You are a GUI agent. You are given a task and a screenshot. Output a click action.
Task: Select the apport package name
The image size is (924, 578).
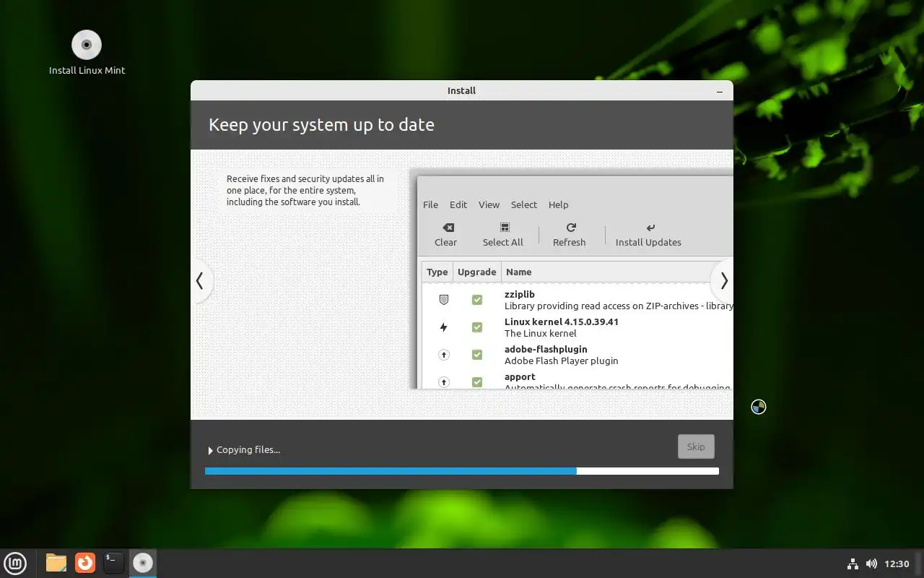(520, 376)
